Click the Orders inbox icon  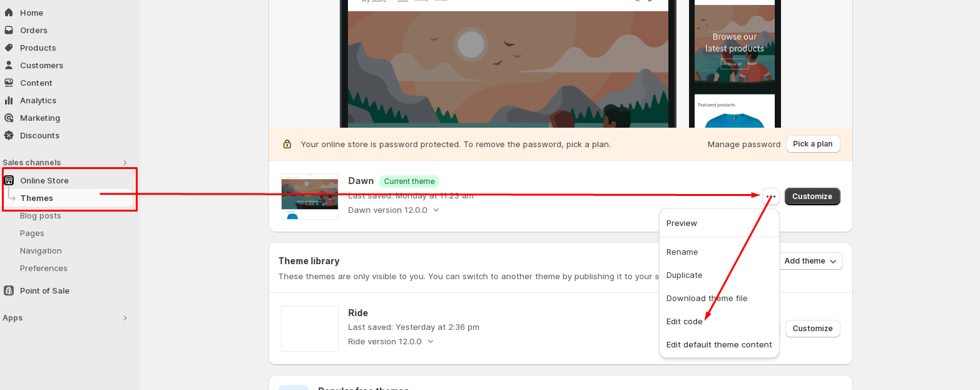point(9,30)
